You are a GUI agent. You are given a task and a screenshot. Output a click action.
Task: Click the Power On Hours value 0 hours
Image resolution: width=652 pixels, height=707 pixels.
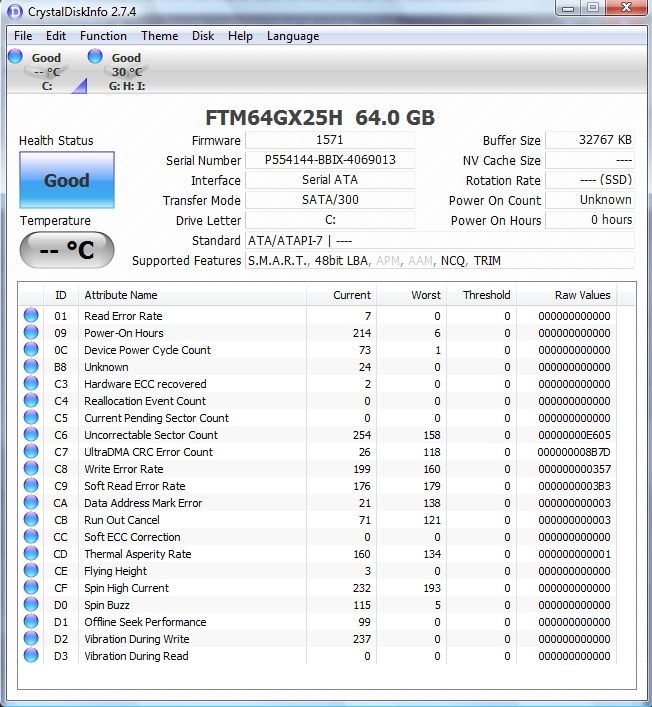pyautogui.click(x=590, y=220)
